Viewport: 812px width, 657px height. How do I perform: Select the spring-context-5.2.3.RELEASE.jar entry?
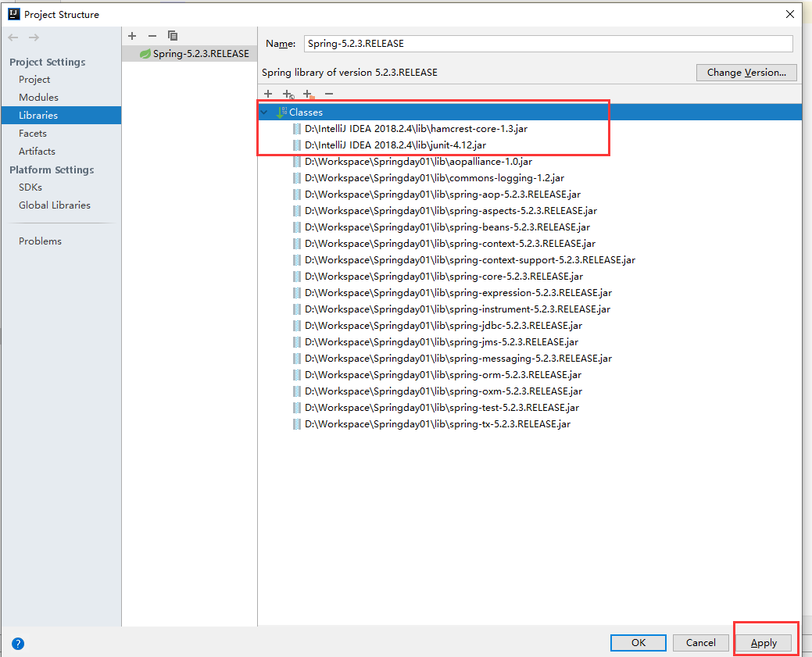(449, 244)
